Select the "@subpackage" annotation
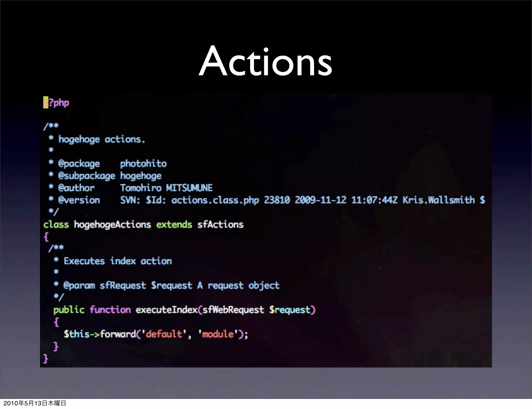 click(x=87, y=176)
